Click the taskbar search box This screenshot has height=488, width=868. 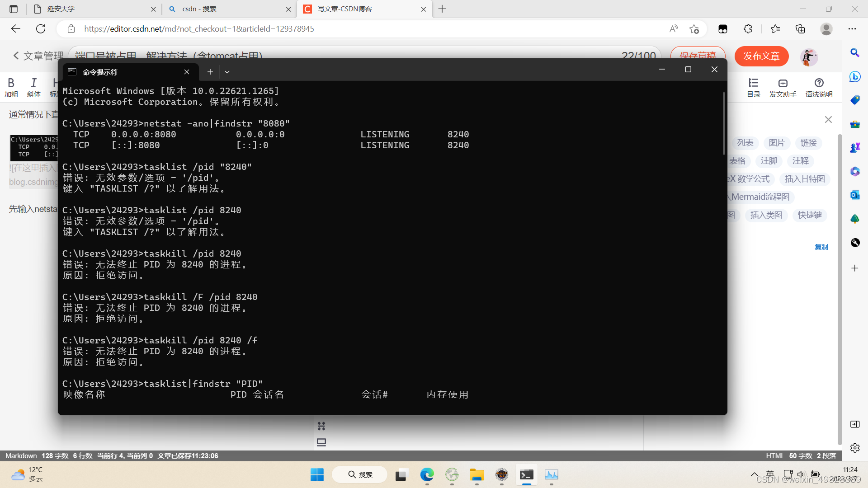coord(360,474)
